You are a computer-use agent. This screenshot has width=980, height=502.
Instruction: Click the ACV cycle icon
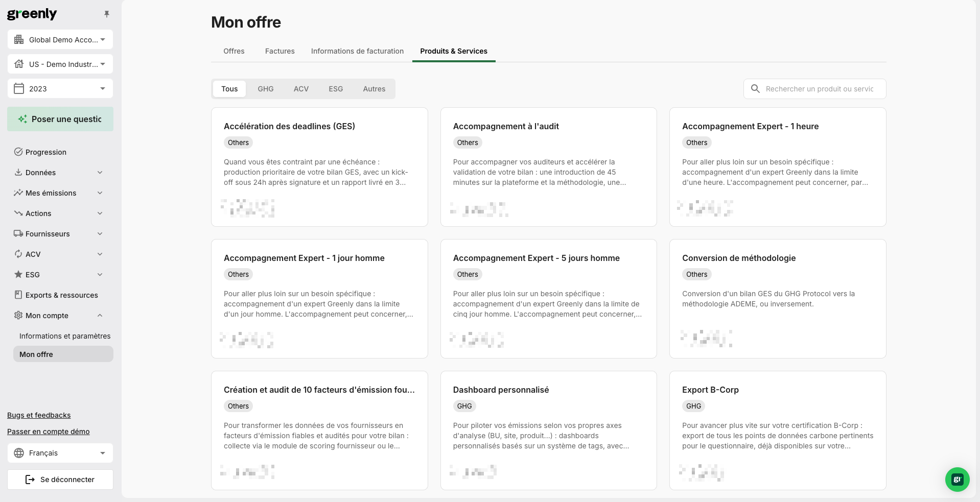tap(18, 254)
